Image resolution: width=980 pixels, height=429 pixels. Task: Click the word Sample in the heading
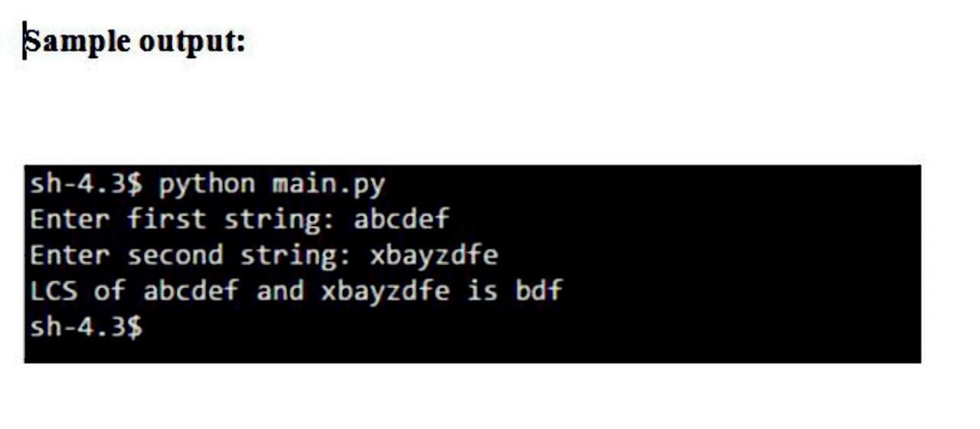[78, 41]
